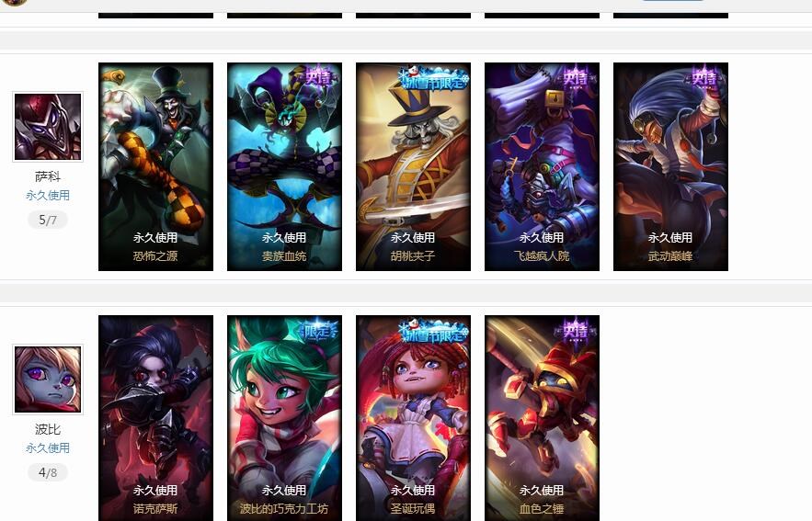The width and height of the screenshot is (812, 521).
Task: Click the 5/7 skin count badge
Action: [48, 220]
